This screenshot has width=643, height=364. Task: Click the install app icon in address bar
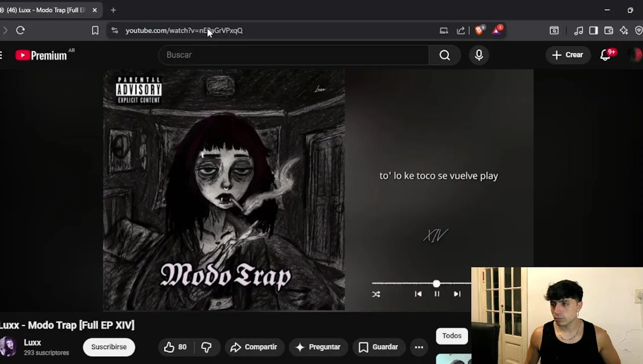tap(444, 30)
